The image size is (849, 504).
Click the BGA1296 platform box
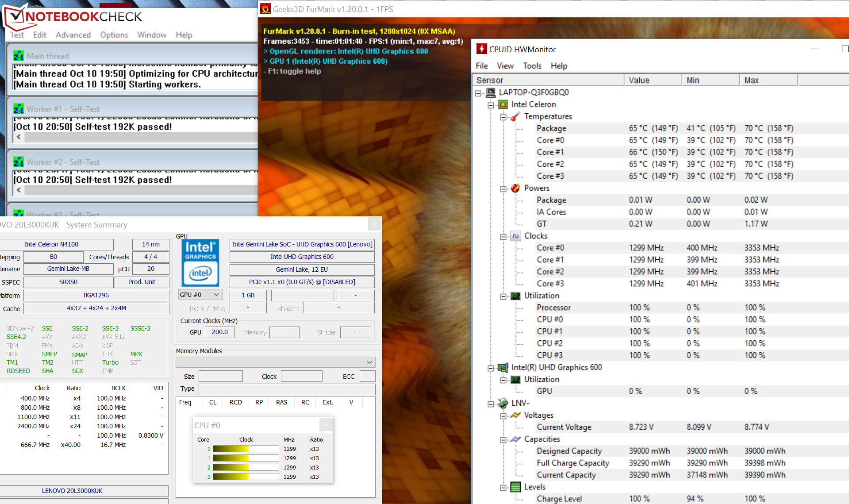[x=96, y=295]
